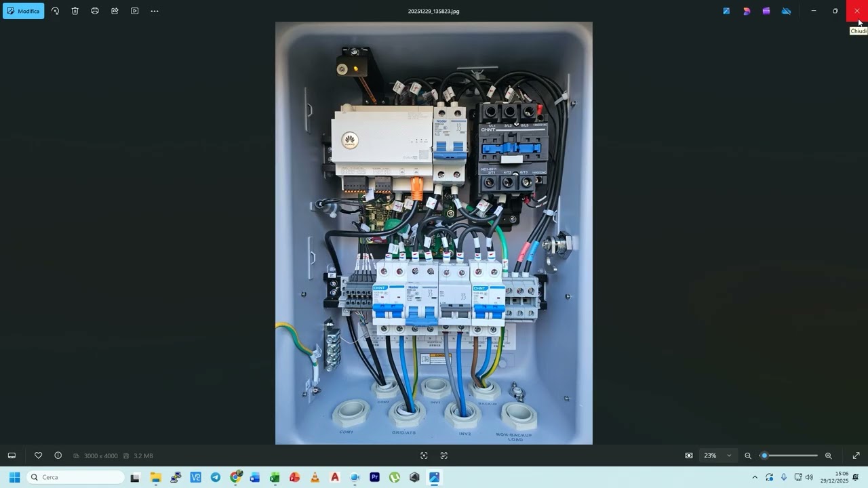
Task: Open File Explorer from the taskbar
Action: pos(155,477)
